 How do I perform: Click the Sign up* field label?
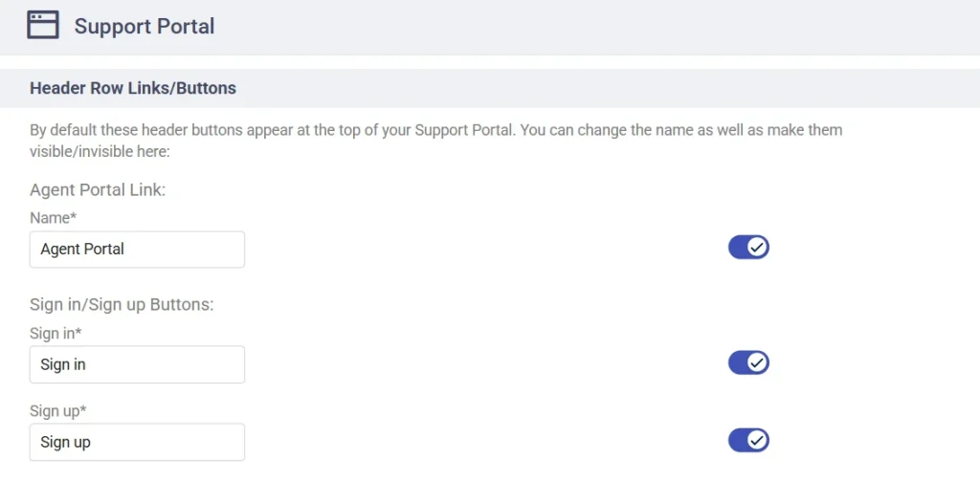pyautogui.click(x=57, y=411)
